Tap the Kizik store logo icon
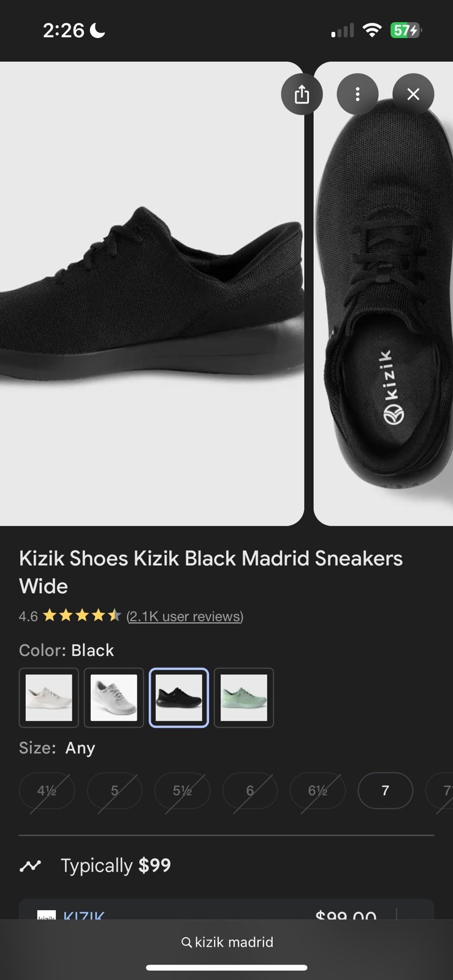The height and width of the screenshot is (980, 453). pyautogui.click(x=46, y=914)
